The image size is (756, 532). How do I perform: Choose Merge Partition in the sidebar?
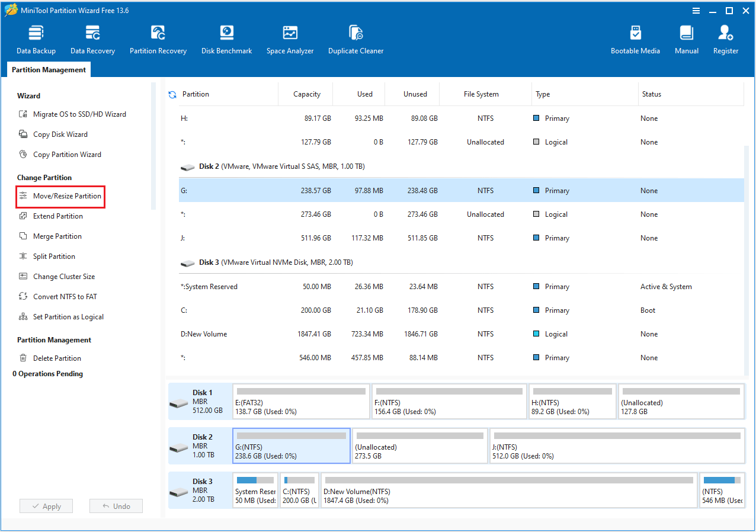(x=50, y=236)
